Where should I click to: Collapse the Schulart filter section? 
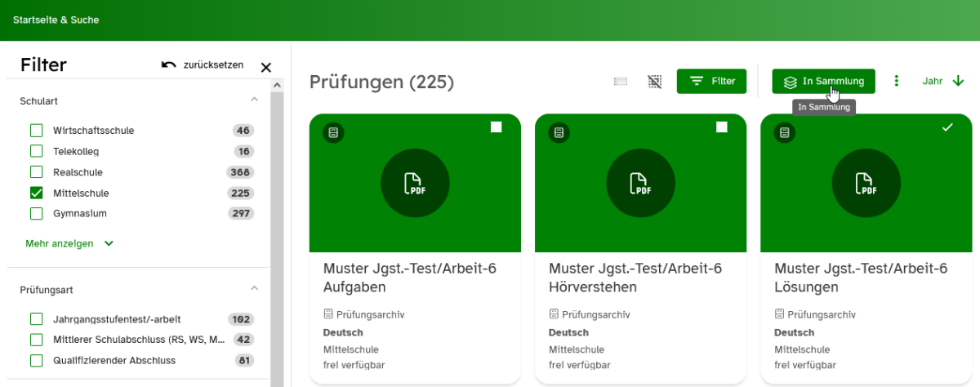click(254, 100)
